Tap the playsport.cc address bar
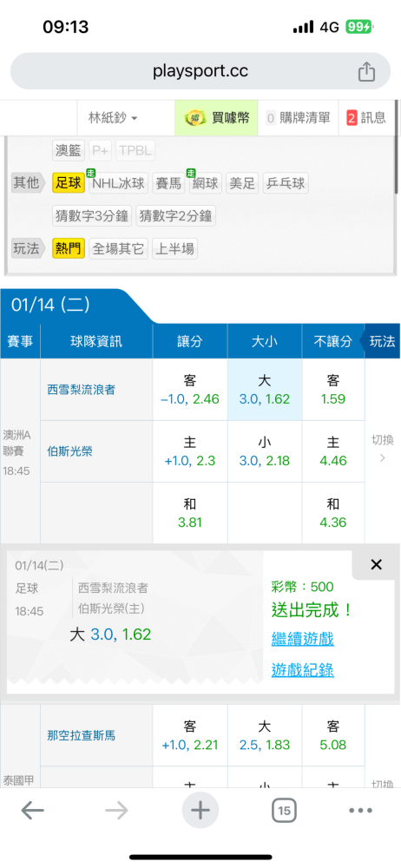The width and height of the screenshot is (401, 868). (x=200, y=71)
